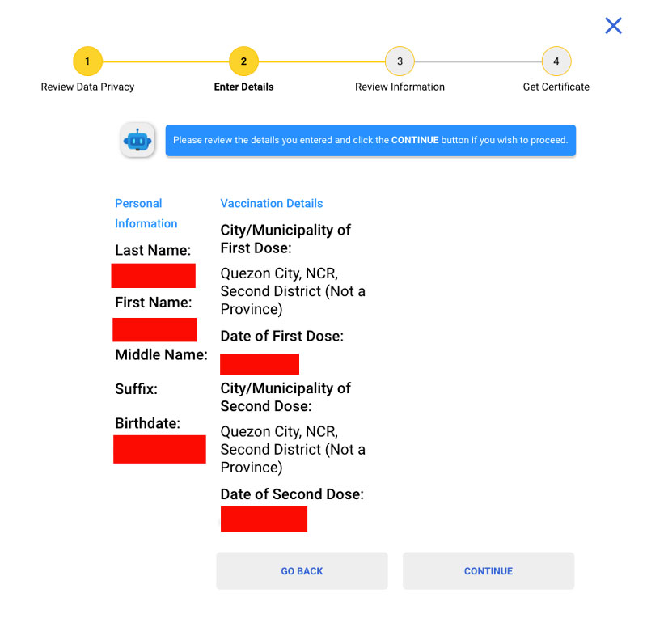Close the certificate wizard with the X
Viewport: 647px width, 644px height.
(613, 25)
